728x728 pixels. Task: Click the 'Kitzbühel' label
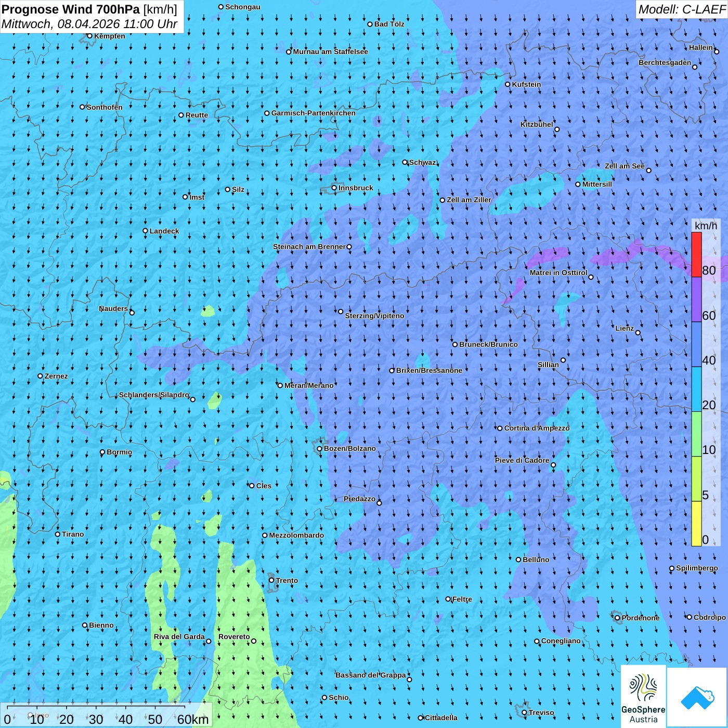537,124
